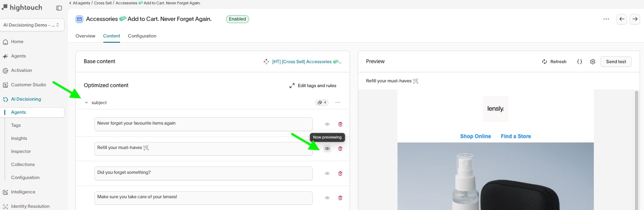
Task: Click the hightouch logo
Action: (22, 7)
